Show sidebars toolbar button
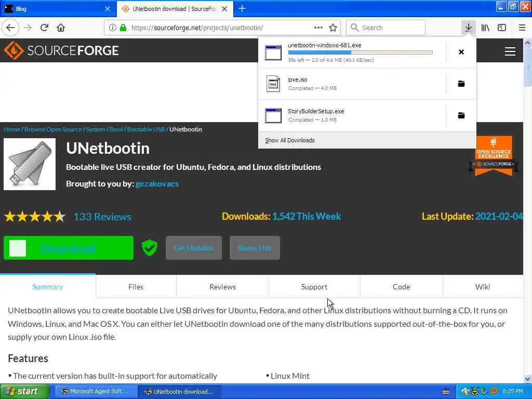The image size is (532, 399). pos(502,28)
